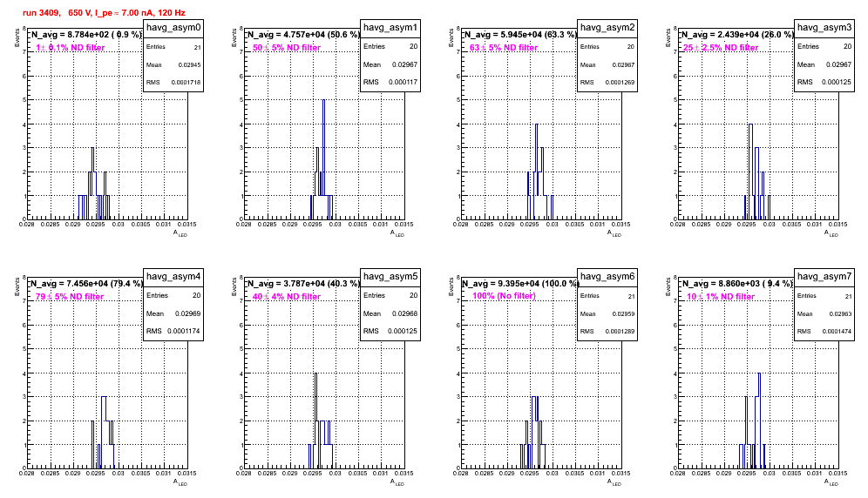868x498 pixels.
Task: Click the run 3409 title text
Action: [x=104, y=12]
